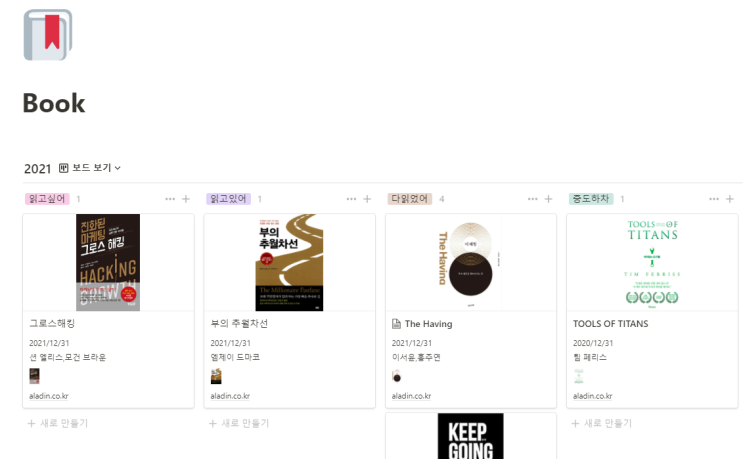Viewport: 743px width, 459px height.
Task: Click the small file thumbnail in The Having card
Action: [x=397, y=377]
